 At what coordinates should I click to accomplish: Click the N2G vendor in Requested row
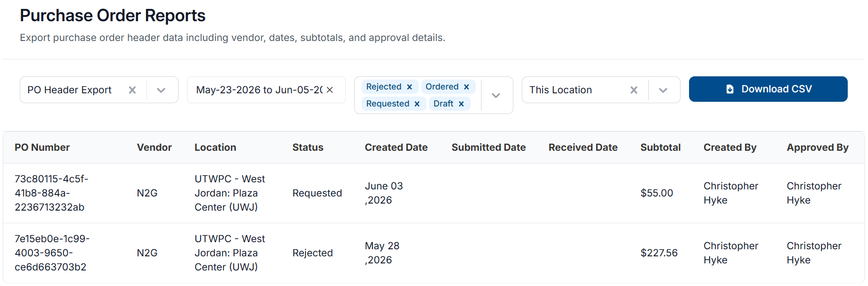click(147, 193)
